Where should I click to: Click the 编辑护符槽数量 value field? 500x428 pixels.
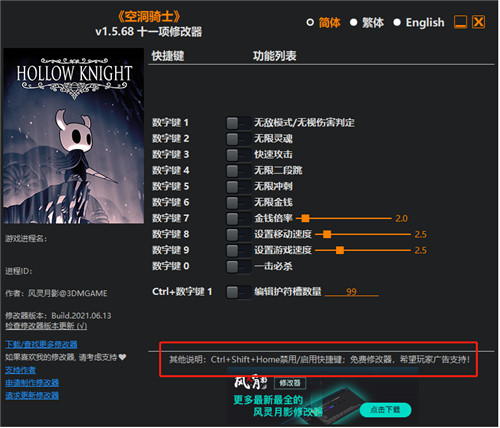tap(352, 292)
